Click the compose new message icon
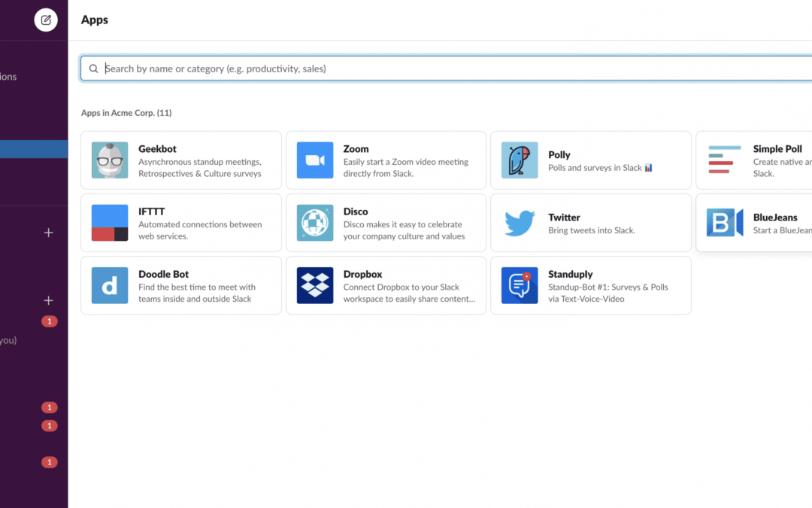This screenshot has height=508, width=812. [46, 20]
